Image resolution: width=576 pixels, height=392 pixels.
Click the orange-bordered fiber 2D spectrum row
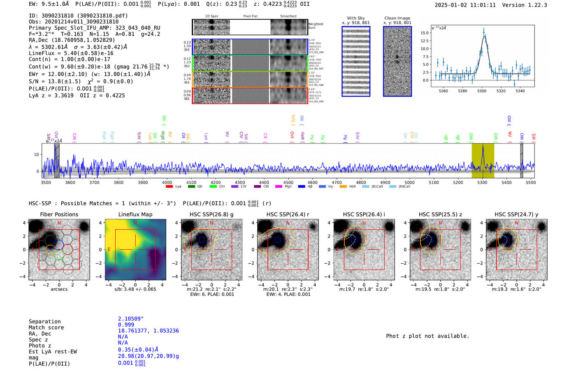pos(250,79)
